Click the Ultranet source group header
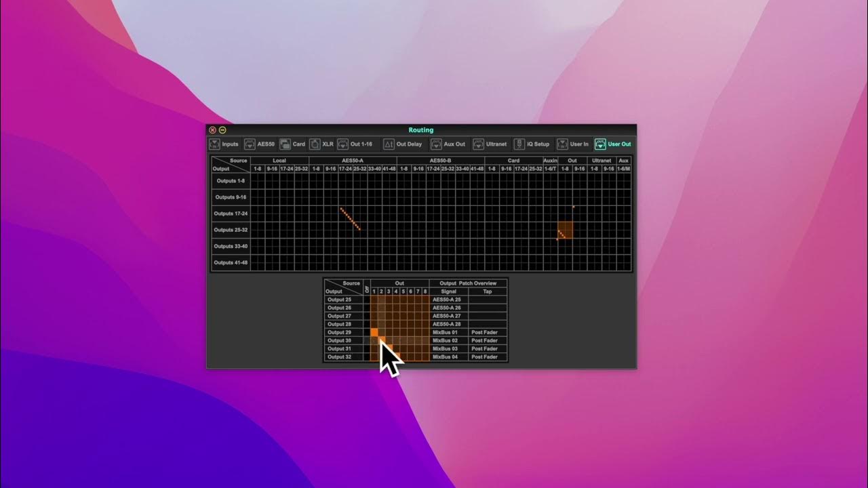This screenshot has height=488, width=868. click(601, 161)
